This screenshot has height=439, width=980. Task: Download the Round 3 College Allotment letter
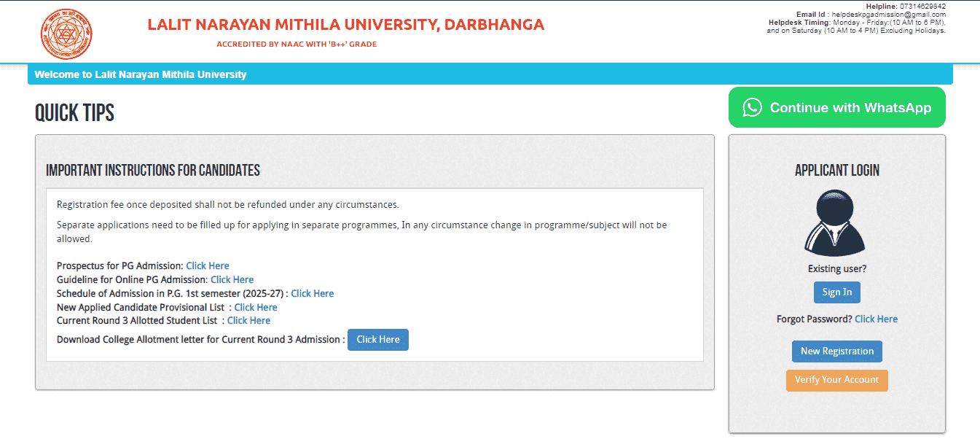click(x=377, y=340)
